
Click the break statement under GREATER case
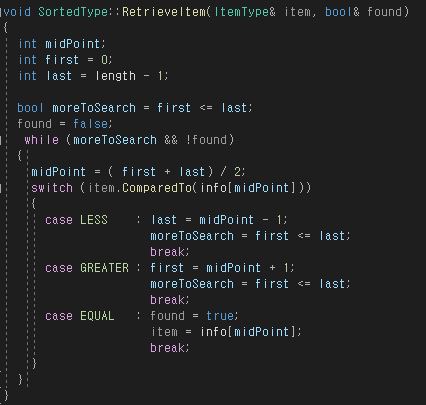click(170, 300)
